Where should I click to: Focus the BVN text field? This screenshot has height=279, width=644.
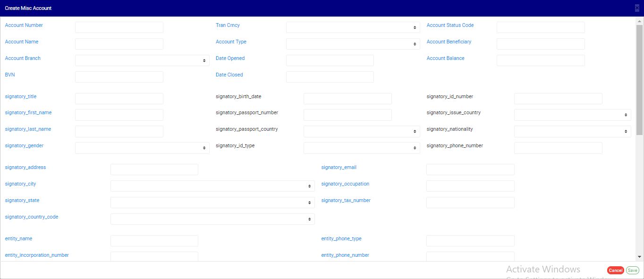[119, 77]
